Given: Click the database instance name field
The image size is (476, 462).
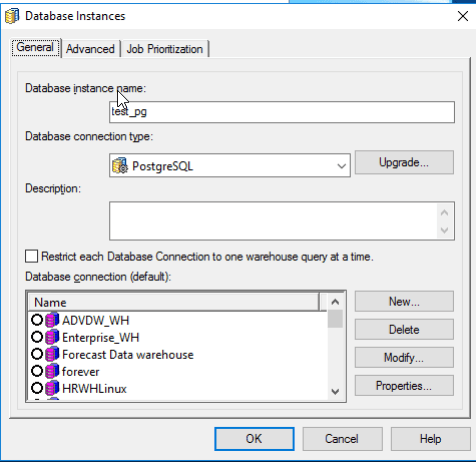Looking at the screenshot, I should point(282,112).
